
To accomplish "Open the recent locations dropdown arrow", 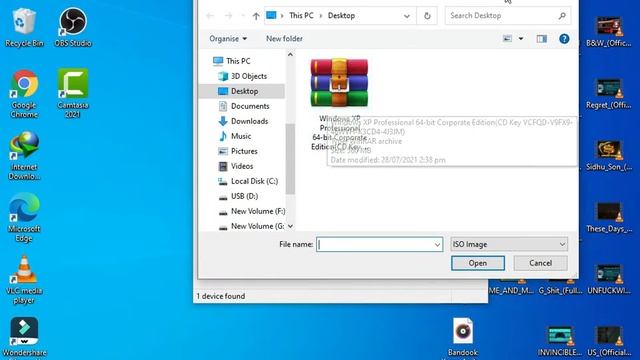I will (x=243, y=16).
